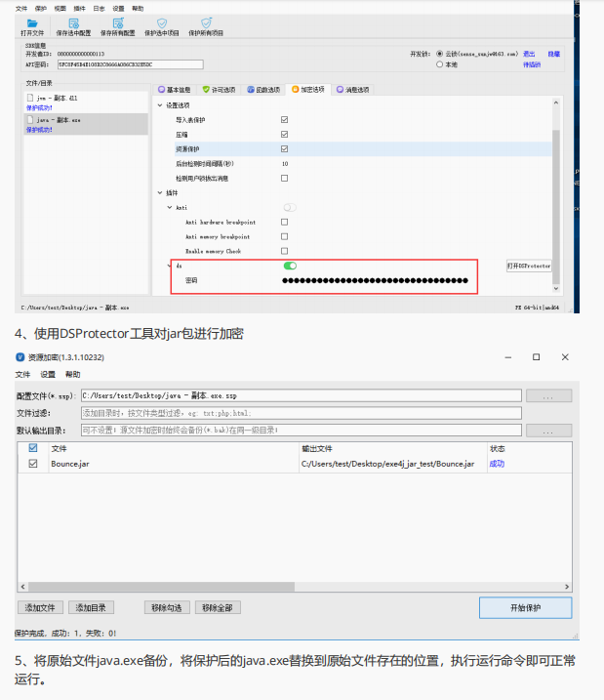Viewport: 604px width, 700px height.
Task: Click file table horizontal scrollbar right arrow
Action: (x=567, y=587)
